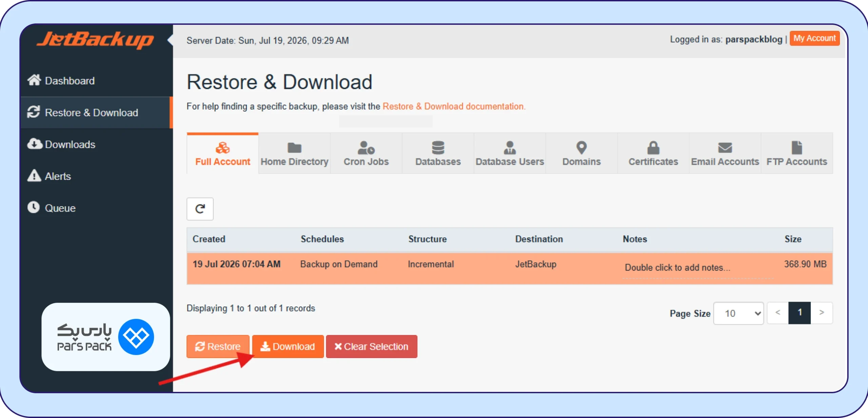Select the Databases tab
This screenshot has height=418, width=868.
[x=438, y=153]
